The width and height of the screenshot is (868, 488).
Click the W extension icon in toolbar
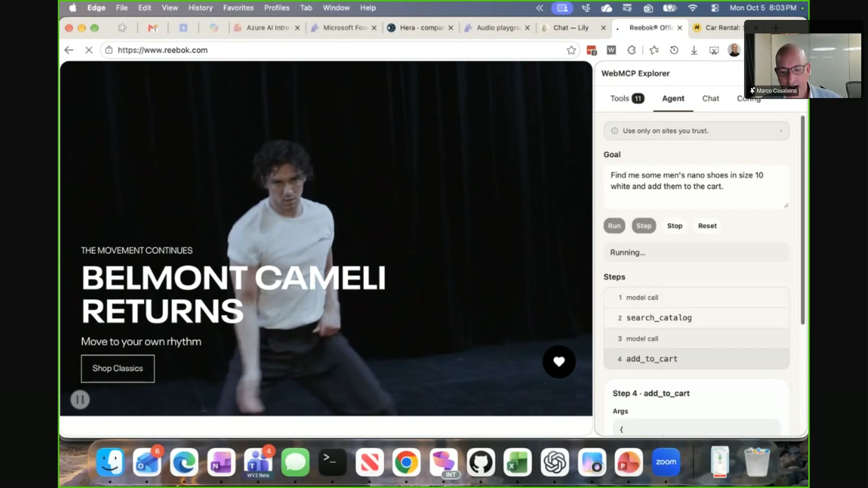coord(611,50)
